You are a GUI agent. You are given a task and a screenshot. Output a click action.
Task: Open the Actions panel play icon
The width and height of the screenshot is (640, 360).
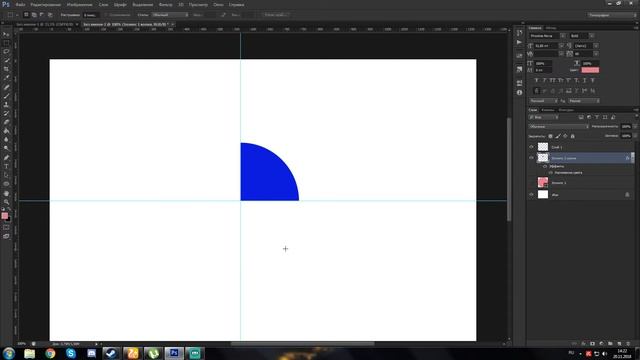tap(519, 42)
